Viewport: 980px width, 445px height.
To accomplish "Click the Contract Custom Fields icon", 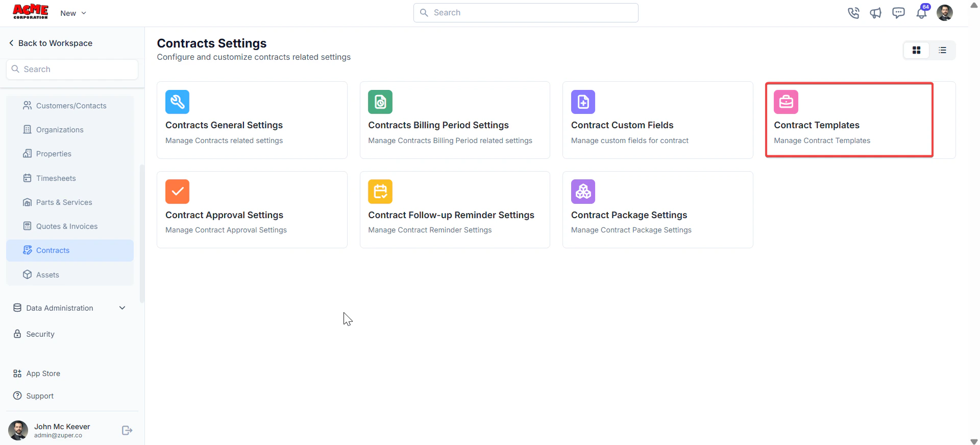I will (x=583, y=102).
